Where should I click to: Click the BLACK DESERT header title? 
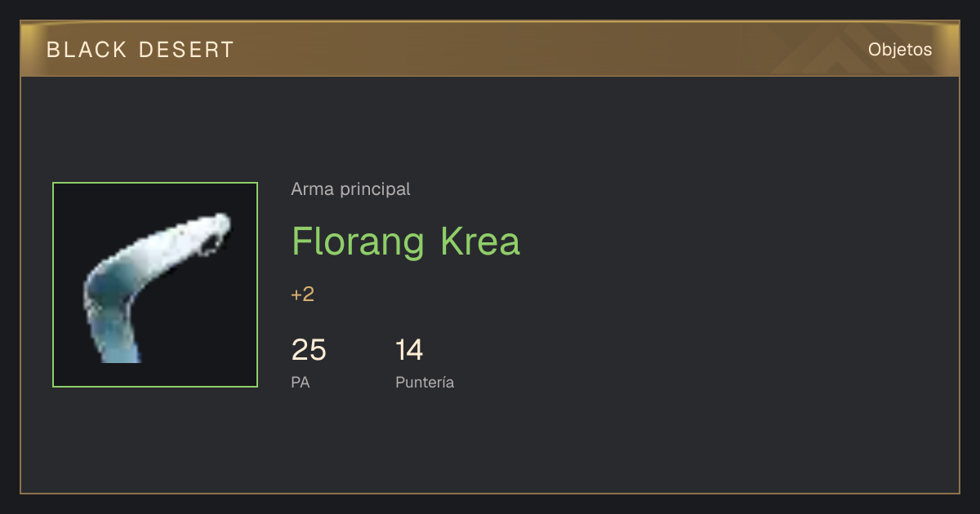click(140, 50)
